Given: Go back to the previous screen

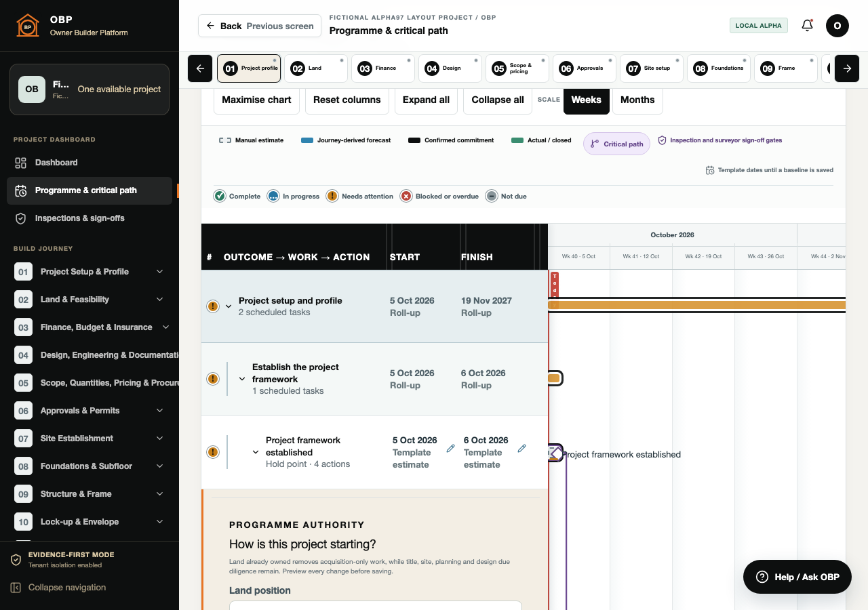Looking at the screenshot, I should 260,26.
